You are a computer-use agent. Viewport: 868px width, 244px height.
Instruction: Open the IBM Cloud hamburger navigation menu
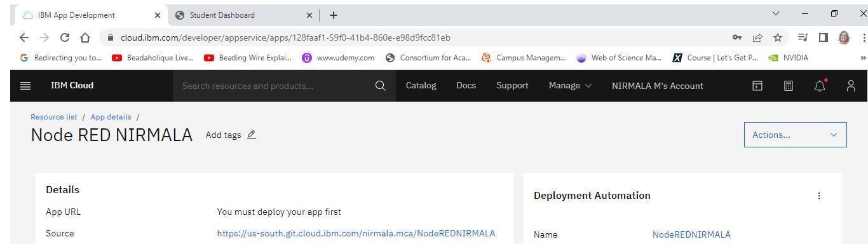coord(25,86)
